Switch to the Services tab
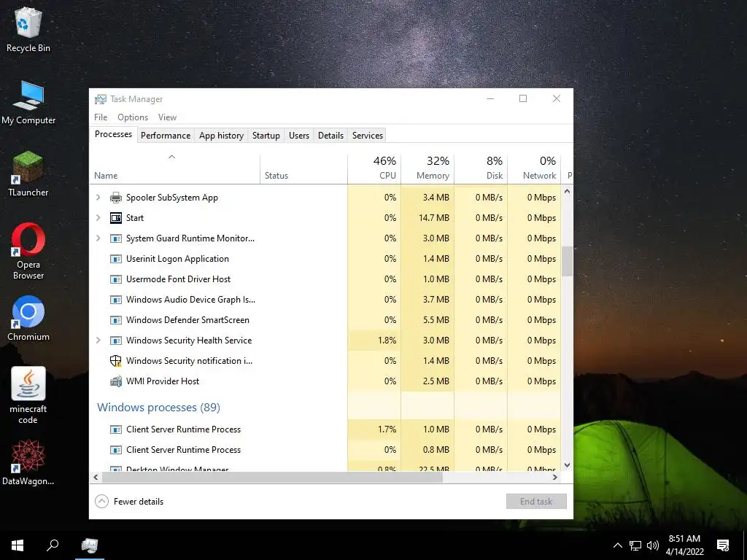 pos(368,135)
